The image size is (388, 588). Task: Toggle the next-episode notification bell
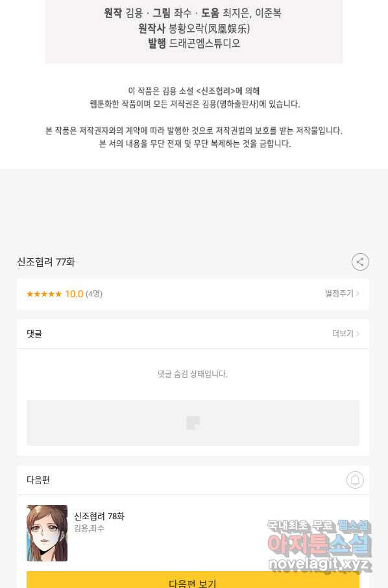(355, 480)
